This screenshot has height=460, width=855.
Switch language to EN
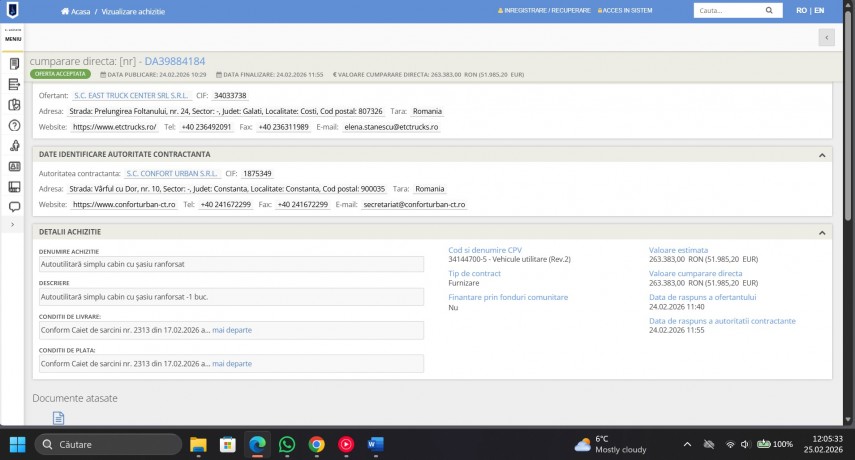(x=819, y=11)
